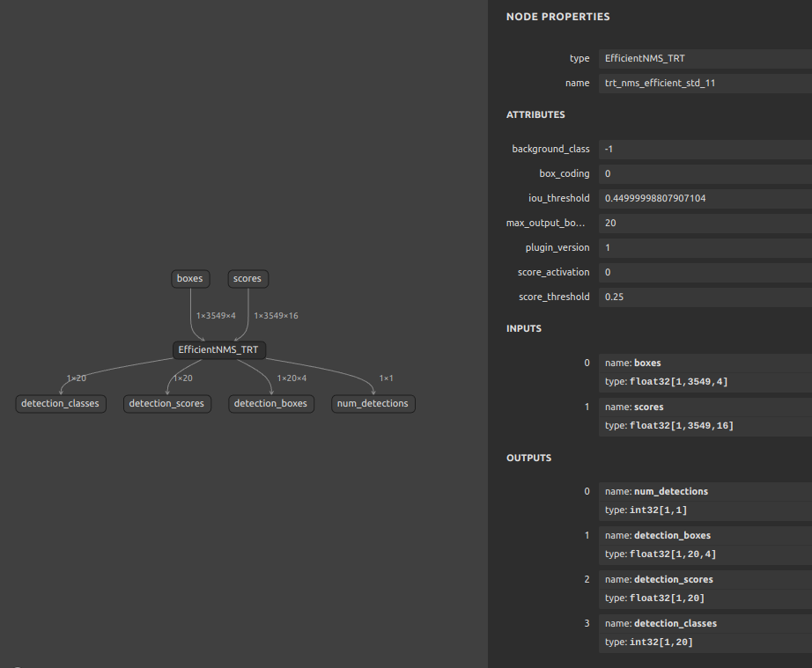
Task: Click the detection_classes output name entry
Action: 675,623
